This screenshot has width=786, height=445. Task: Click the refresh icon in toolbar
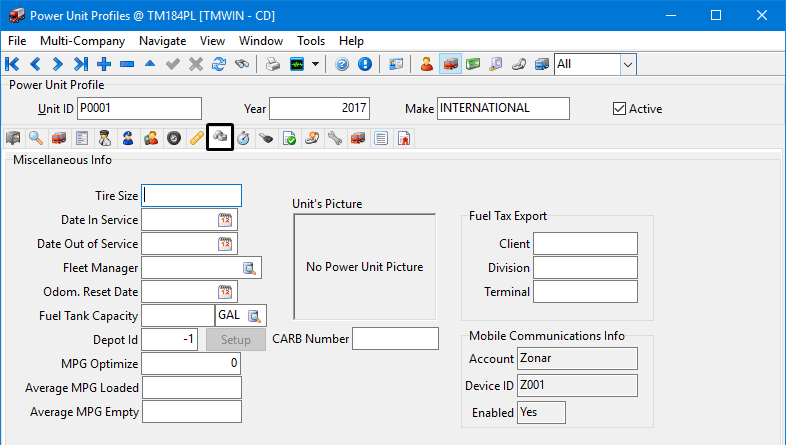click(x=218, y=64)
